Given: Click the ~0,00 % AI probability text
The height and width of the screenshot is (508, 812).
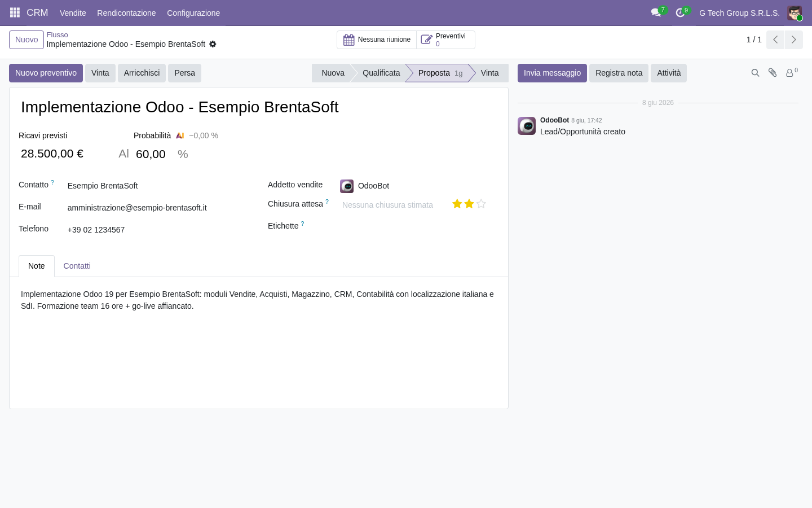Looking at the screenshot, I should (x=204, y=135).
